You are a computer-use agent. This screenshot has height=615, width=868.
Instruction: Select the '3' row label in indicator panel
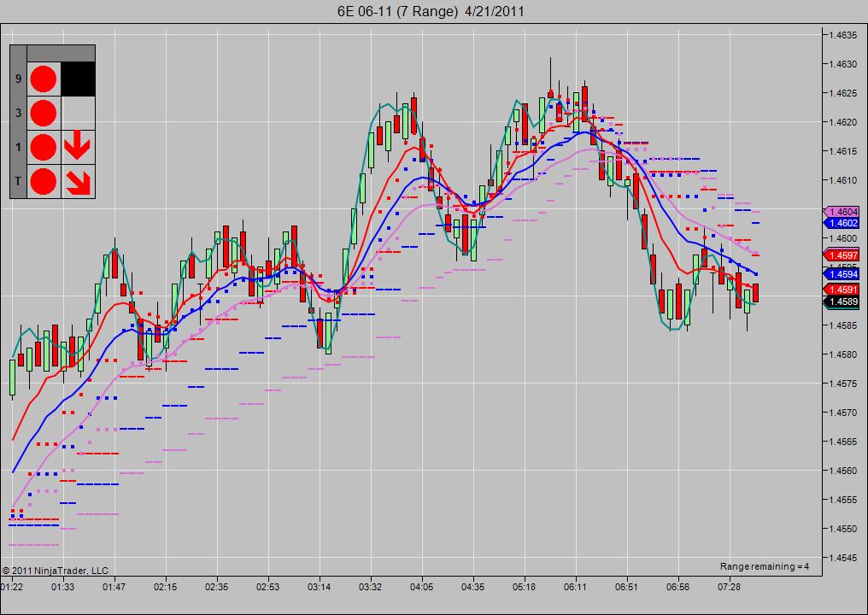18,113
